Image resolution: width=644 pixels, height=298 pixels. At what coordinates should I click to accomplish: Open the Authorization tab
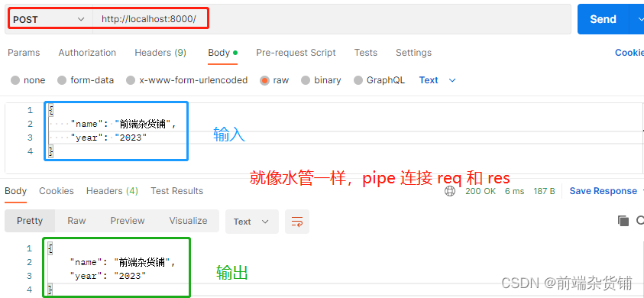coord(87,53)
